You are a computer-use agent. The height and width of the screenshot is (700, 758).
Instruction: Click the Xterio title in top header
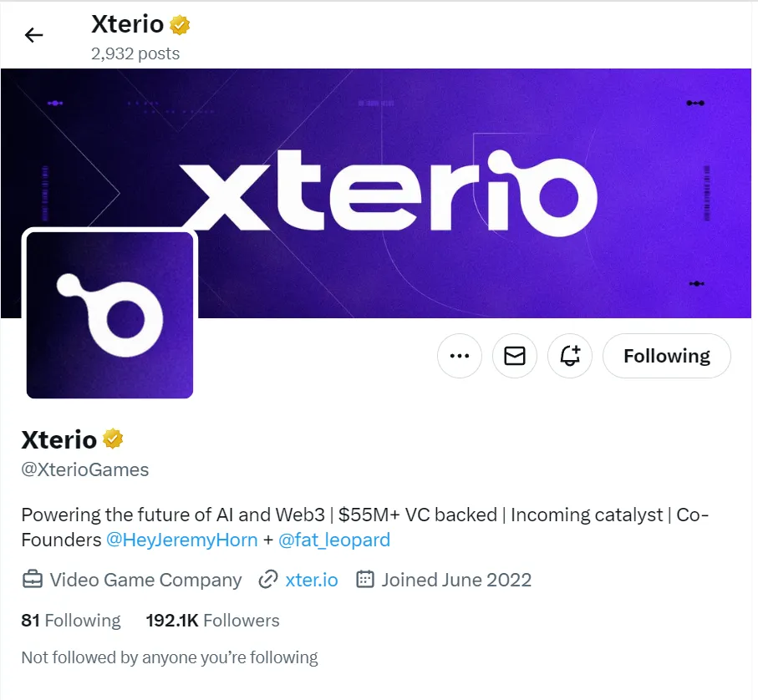pyautogui.click(x=128, y=24)
